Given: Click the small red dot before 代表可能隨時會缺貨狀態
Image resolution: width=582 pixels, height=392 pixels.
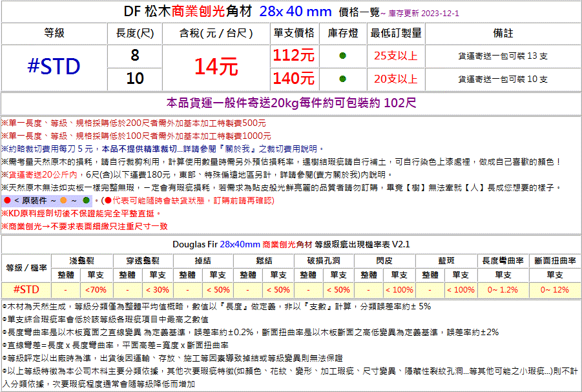Looking at the screenshot, I should point(108,200).
